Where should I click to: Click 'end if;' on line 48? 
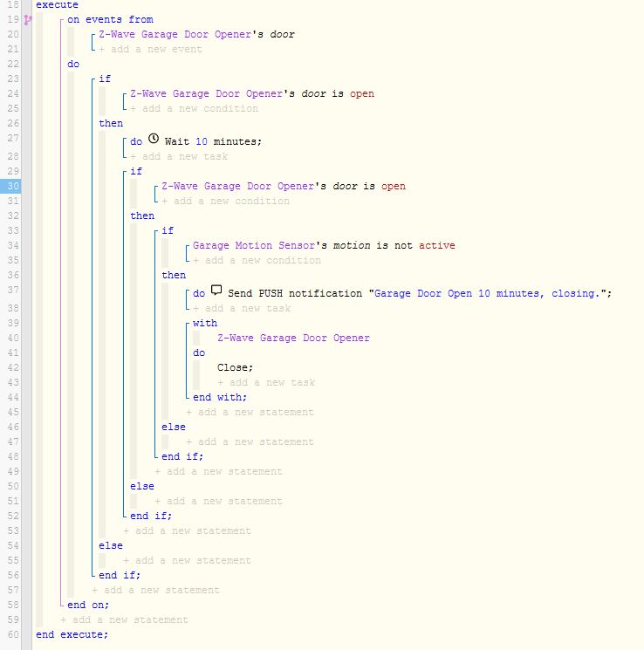click(182, 457)
